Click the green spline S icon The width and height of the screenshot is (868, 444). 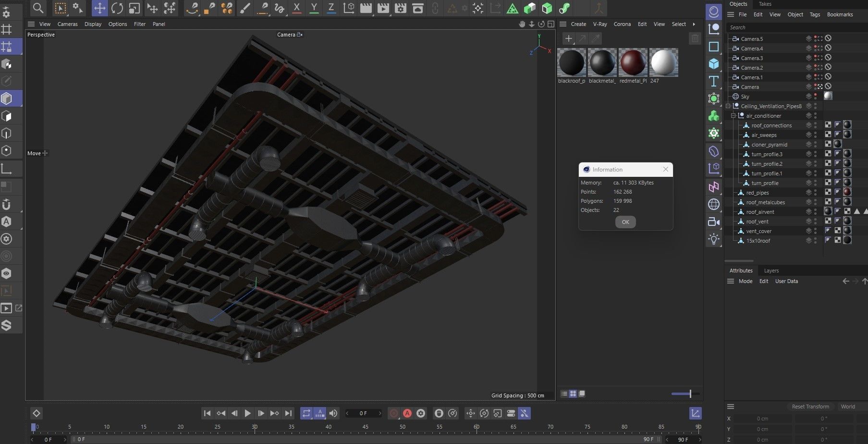[564, 8]
